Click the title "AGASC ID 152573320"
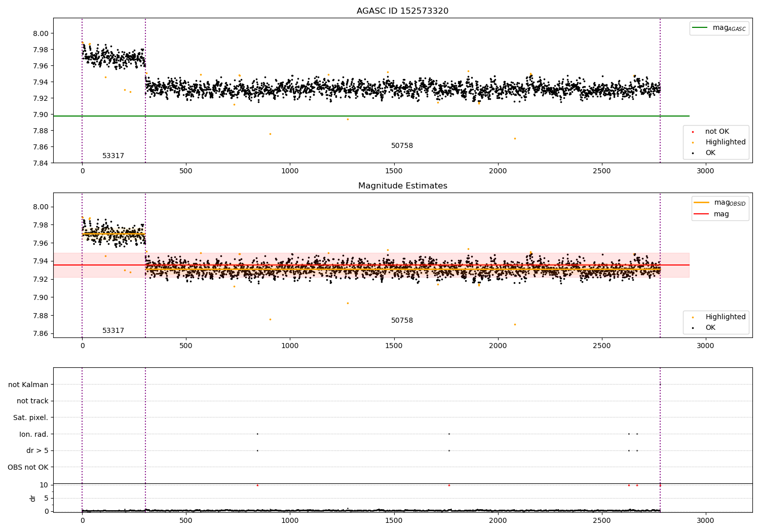760x532 pixels. pos(402,11)
